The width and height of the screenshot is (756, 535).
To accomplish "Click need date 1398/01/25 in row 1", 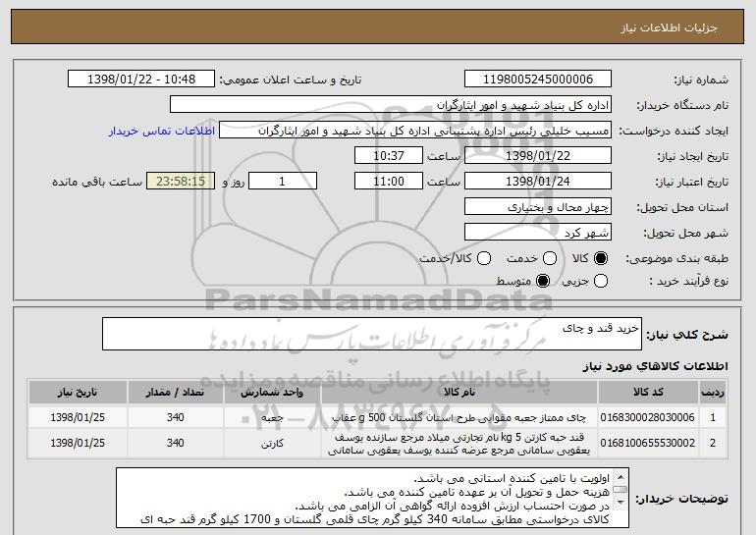I will (x=78, y=417).
